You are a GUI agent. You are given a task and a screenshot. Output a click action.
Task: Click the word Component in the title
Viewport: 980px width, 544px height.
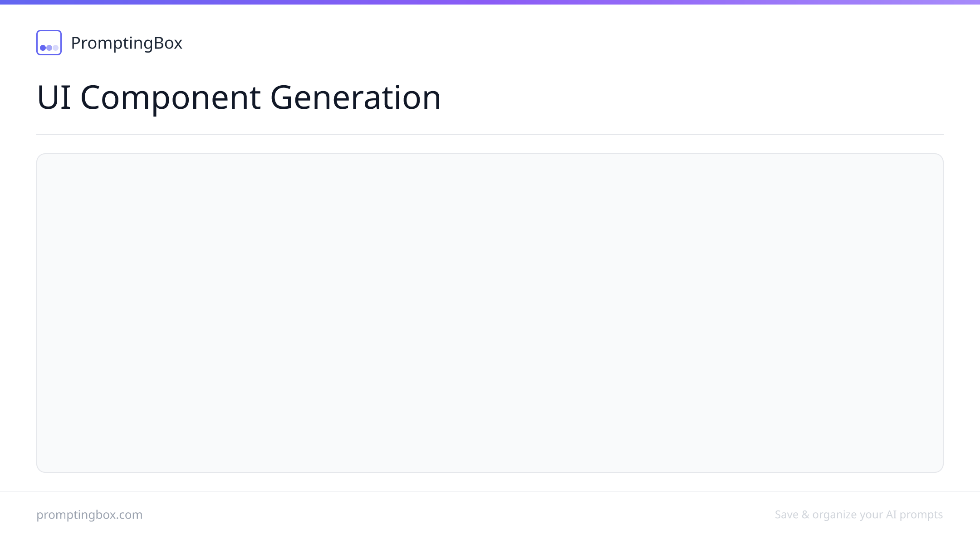pyautogui.click(x=171, y=98)
